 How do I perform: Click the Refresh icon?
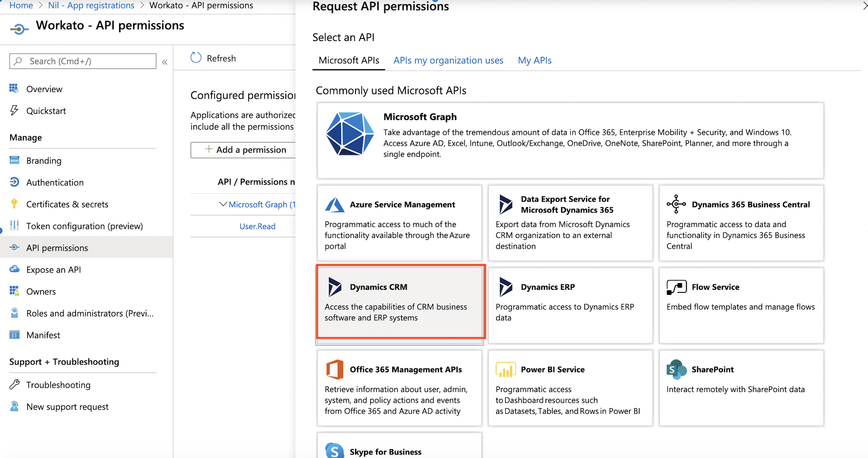[196, 57]
